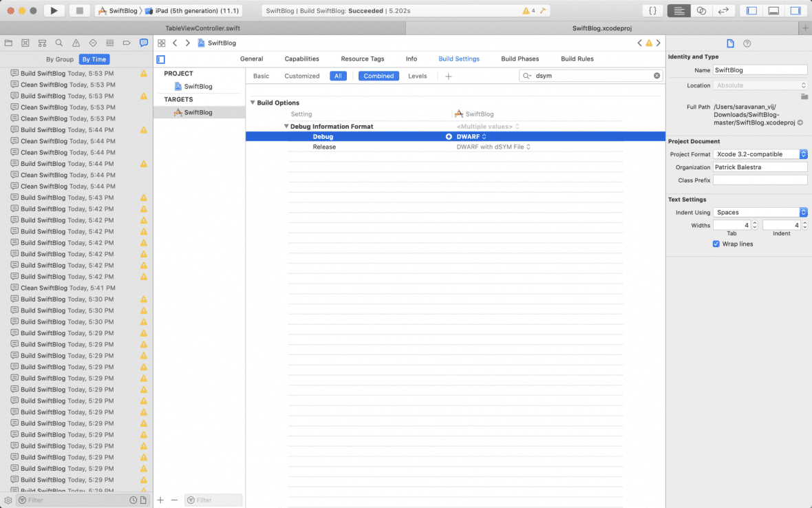Switch to the General tab

click(x=252, y=59)
